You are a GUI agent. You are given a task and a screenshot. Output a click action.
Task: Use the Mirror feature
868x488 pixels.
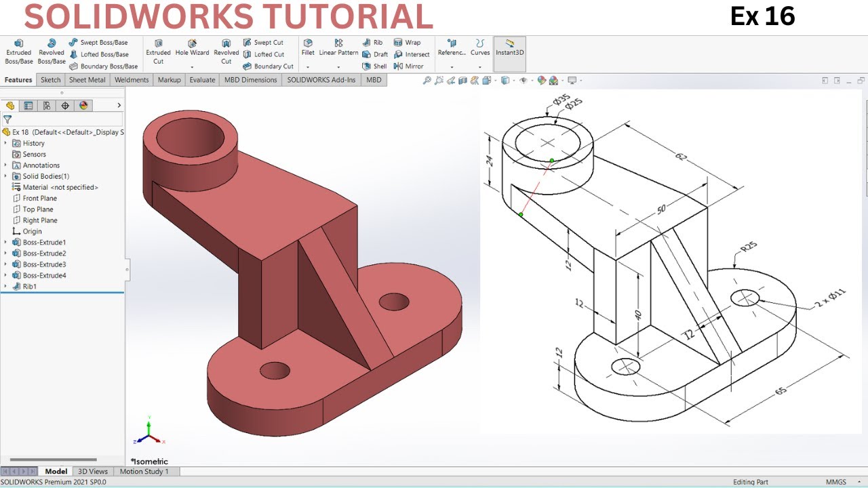point(408,66)
